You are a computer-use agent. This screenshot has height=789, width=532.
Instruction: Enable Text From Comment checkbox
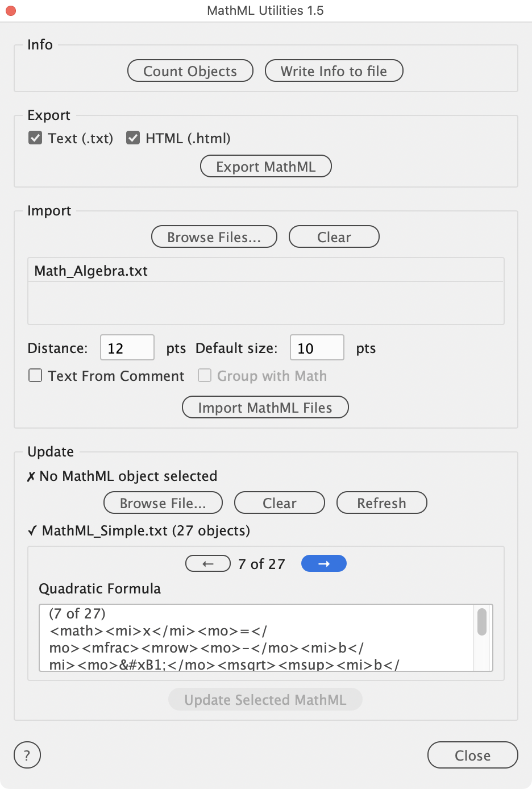click(x=36, y=376)
